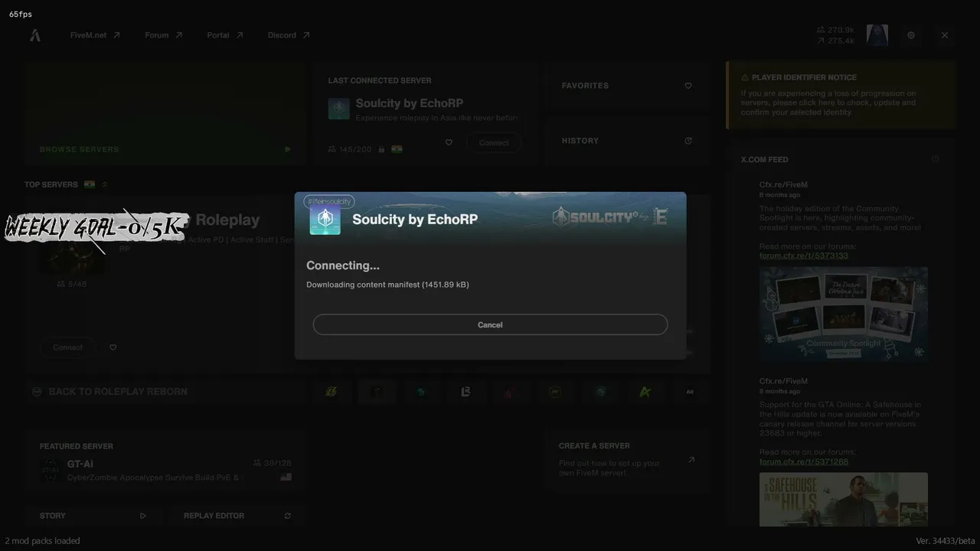
Task: Click the Back to Roleplay Reborn text
Action: click(118, 392)
